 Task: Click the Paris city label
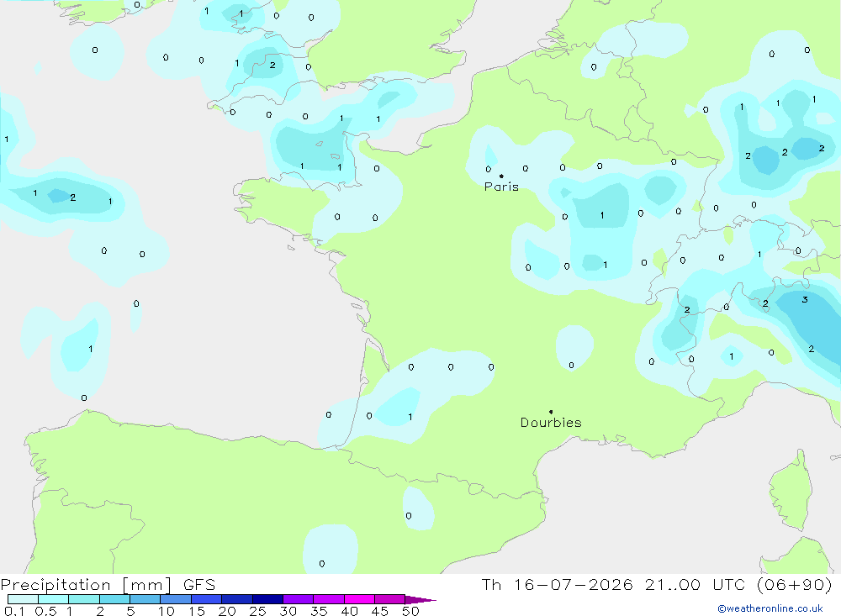[501, 187]
